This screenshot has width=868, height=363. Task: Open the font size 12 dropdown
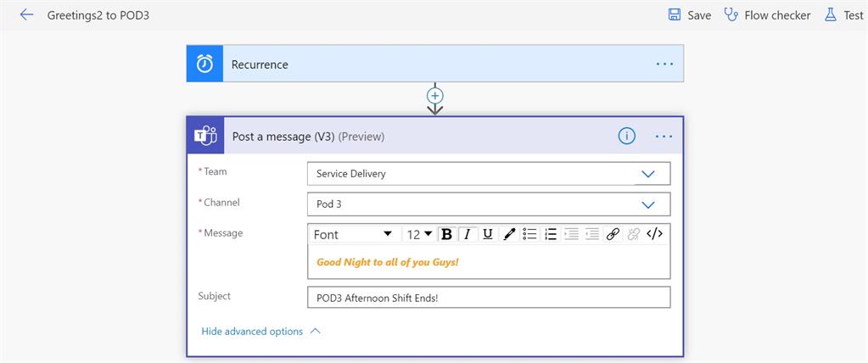pyautogui.click(x=419, y=234)
